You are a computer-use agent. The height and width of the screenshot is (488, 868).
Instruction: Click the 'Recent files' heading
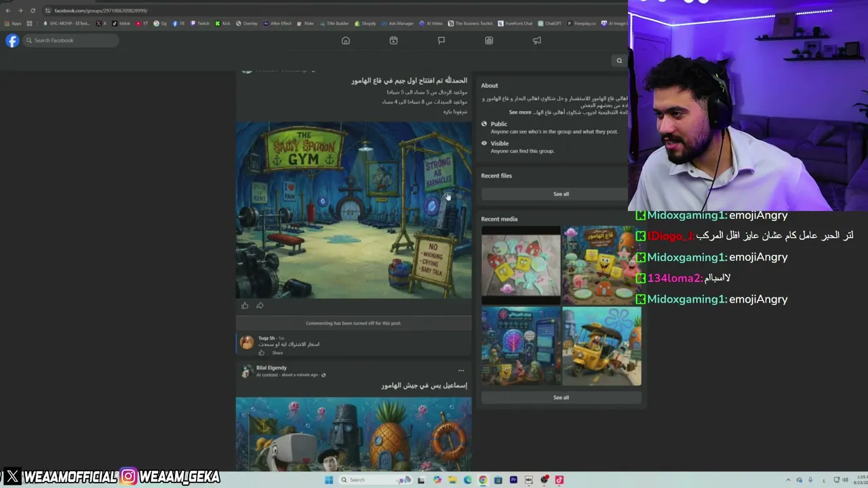(x=496, y=176)
